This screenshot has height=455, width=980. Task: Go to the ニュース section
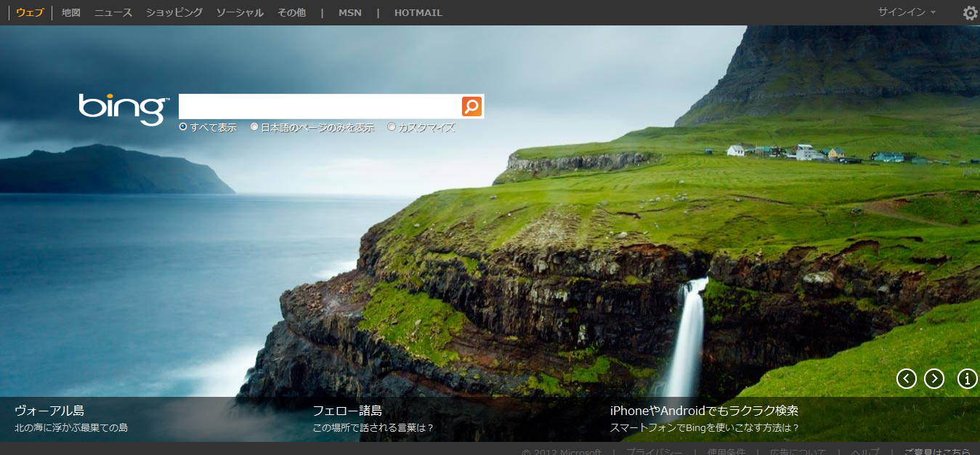coord(113,13)
